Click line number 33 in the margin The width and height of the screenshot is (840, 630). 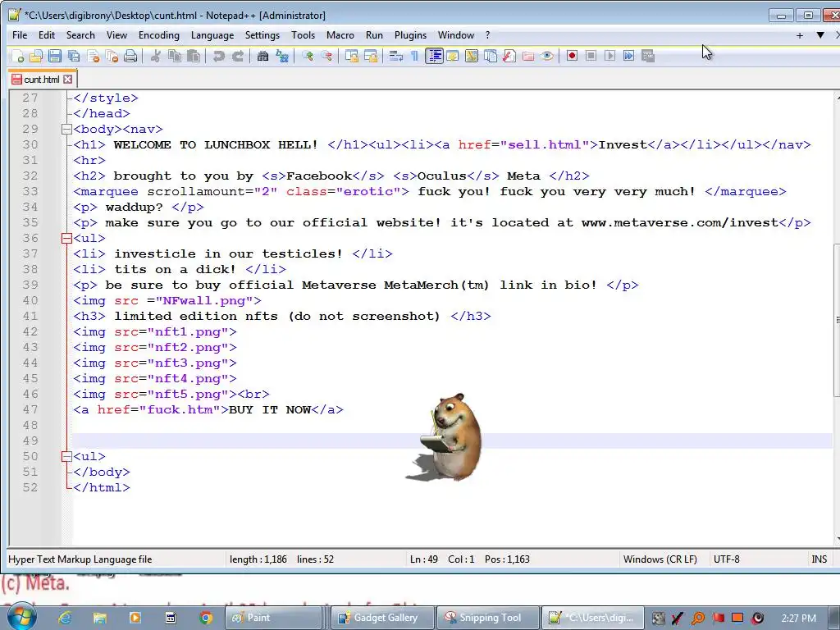point(30,192)
